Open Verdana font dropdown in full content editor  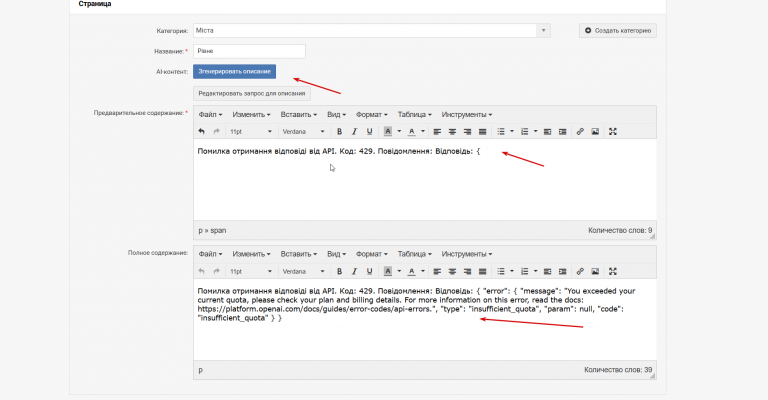click(304, 271)
